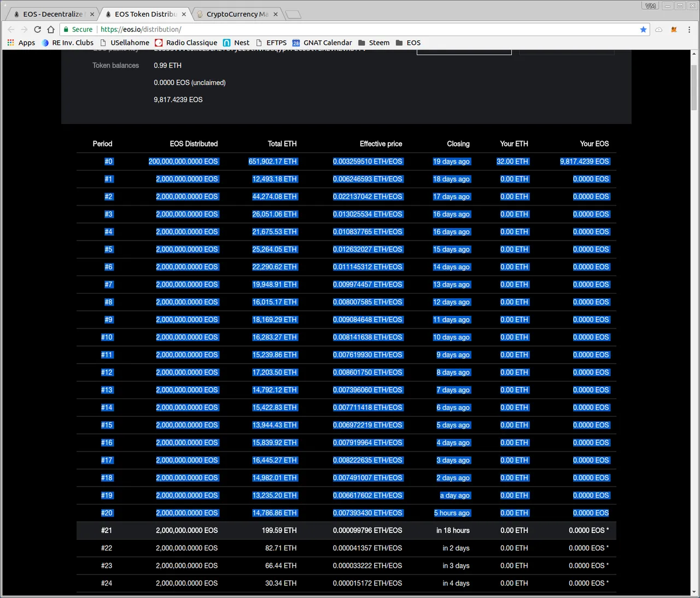
Task: Reload the page with refresh icon
Action: (38, 30)
